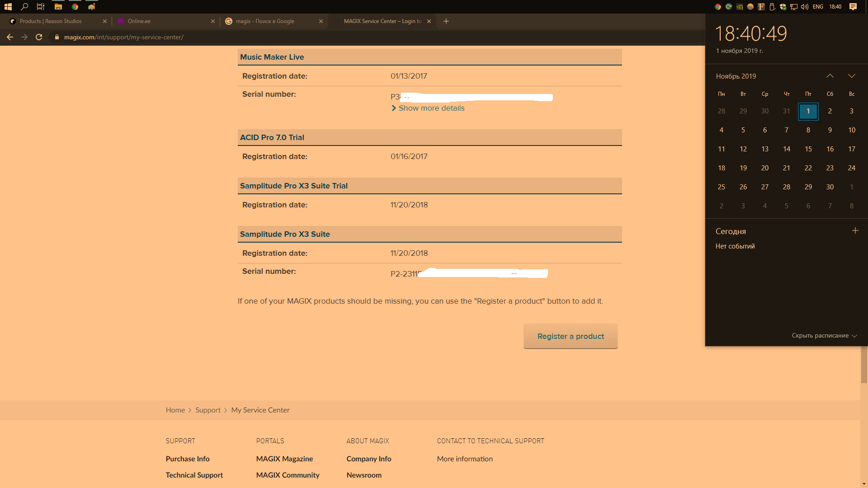Open the Action Center notification icon
Viewport: 868px width, 488px height.
coord(853,6)
